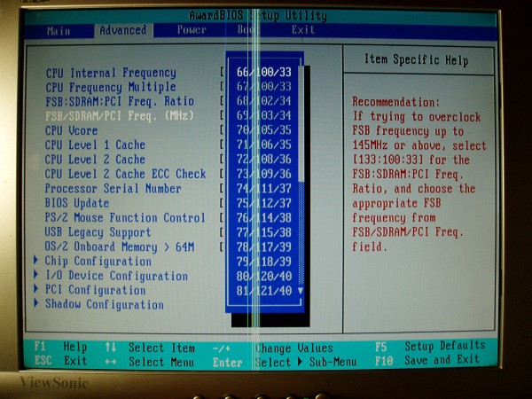Image resolution: width=532 pixels, height=399 pixels.
Task: Select the 75/112/37 frequency option
Action: pos(264,203)
